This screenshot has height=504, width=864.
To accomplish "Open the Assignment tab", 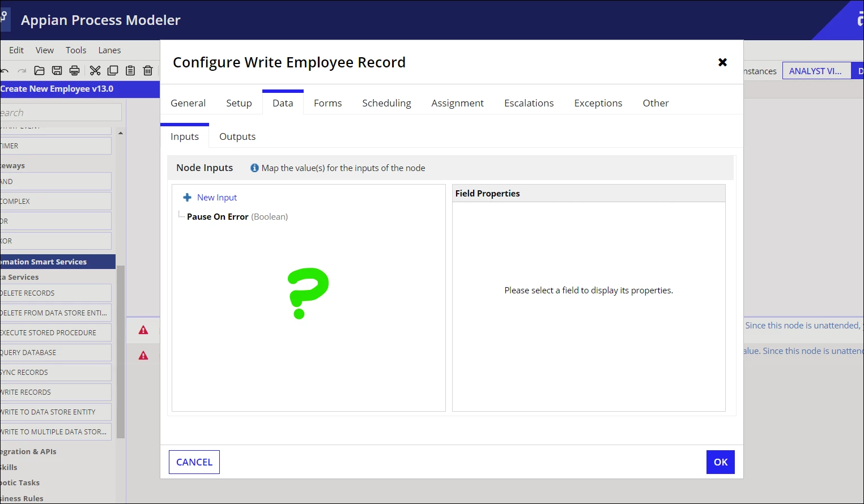I will (458, 103).
